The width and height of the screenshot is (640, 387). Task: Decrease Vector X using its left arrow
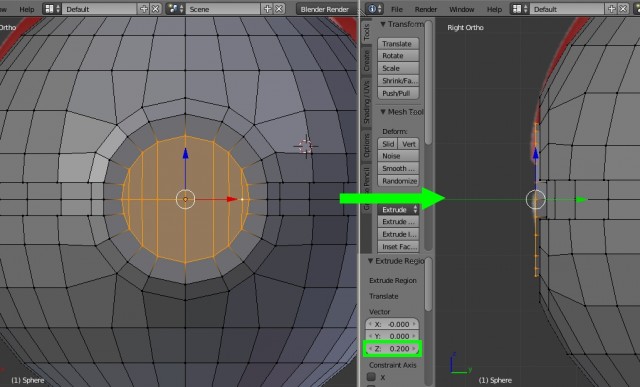pos(369,324)
